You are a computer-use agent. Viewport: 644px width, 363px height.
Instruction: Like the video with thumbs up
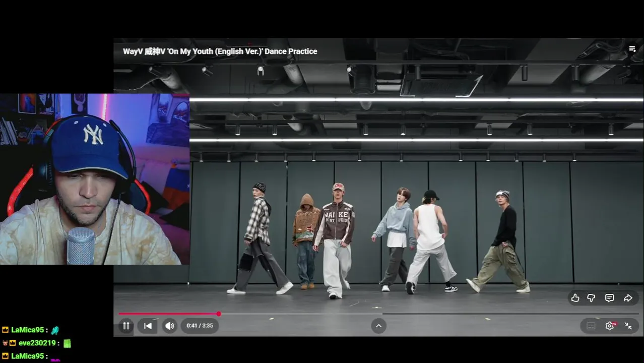tap(575, 298)
